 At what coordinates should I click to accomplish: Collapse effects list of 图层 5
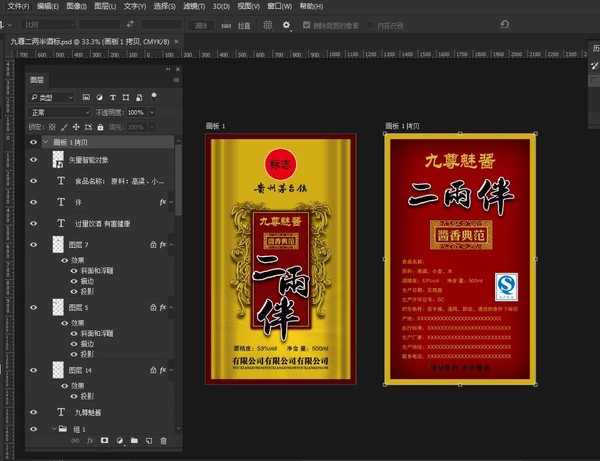(171, 307)
